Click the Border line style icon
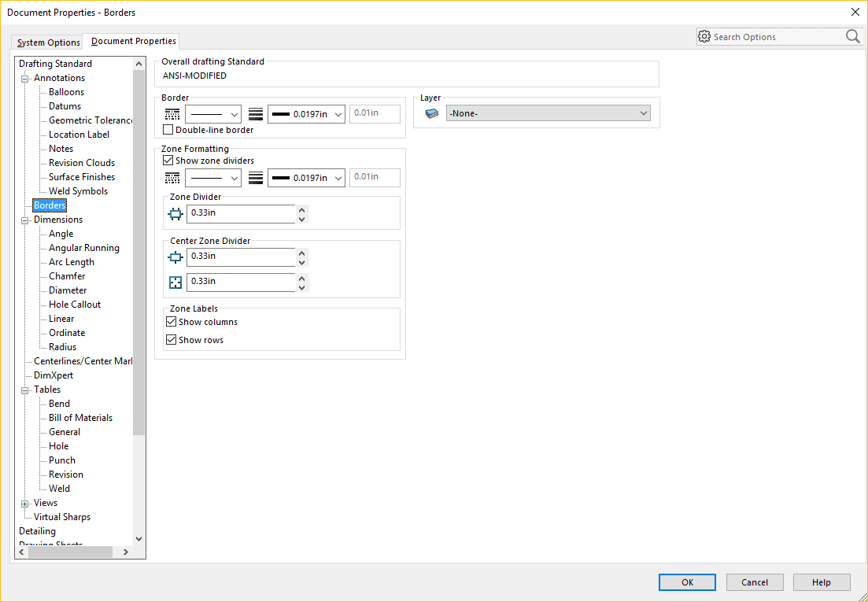The width and height of the screenshot is (868, 602). [172, 114]
